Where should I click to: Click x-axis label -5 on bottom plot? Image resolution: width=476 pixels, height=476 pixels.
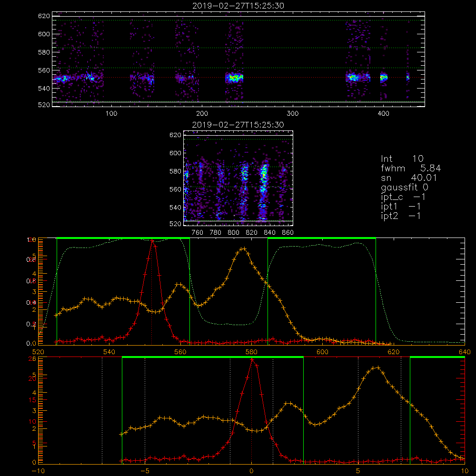point(145,471)
